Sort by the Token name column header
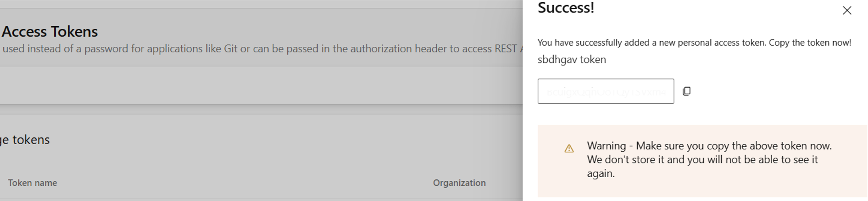This screenshot has width=868, height=201. tap(33, 183)
